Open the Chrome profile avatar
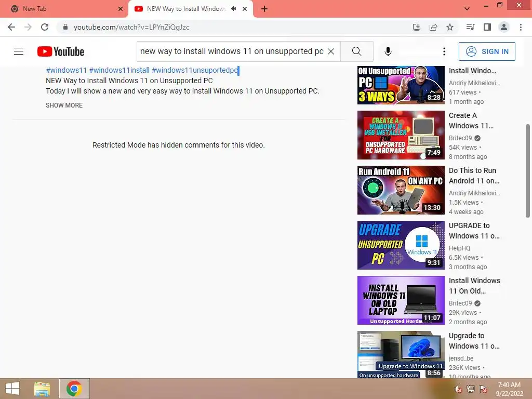This screenshot has height=399, width=532. [x=504, y=27]
